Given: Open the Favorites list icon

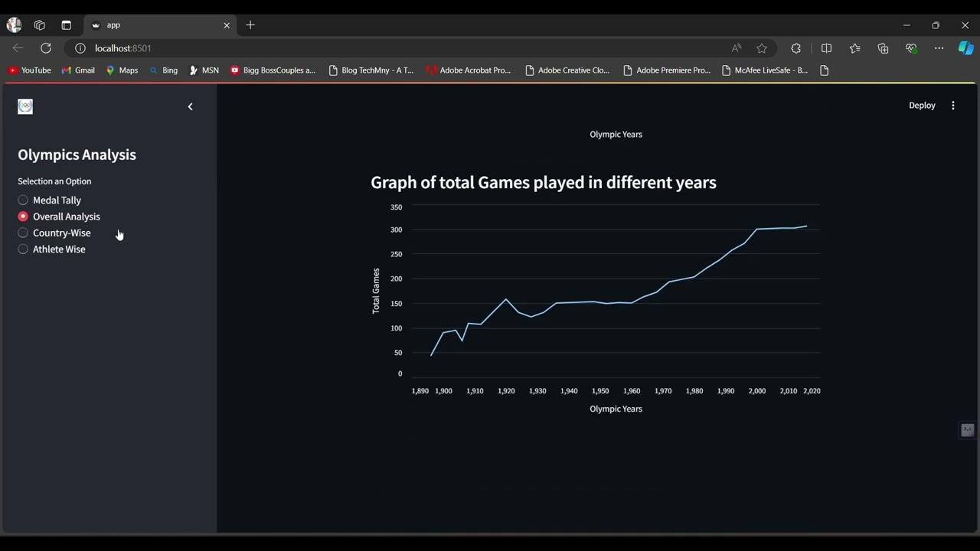Looking at the screenshot, I should pos(855,48).
